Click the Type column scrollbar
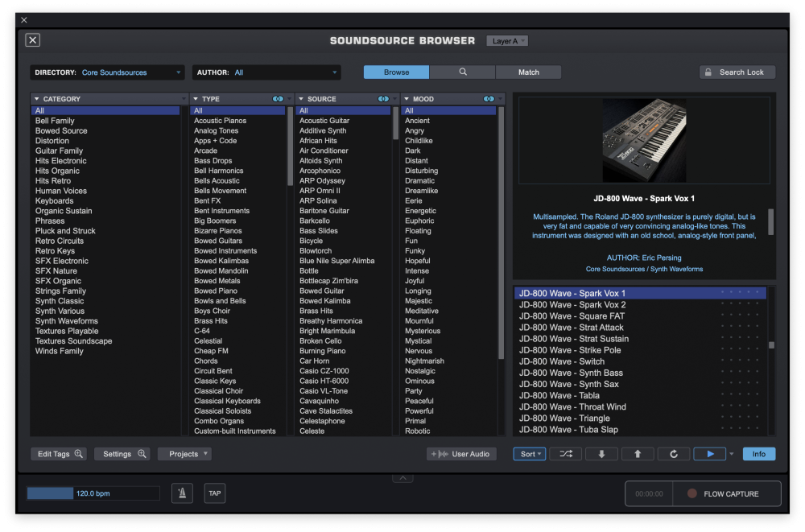805x532 pixels. point(290,146)
